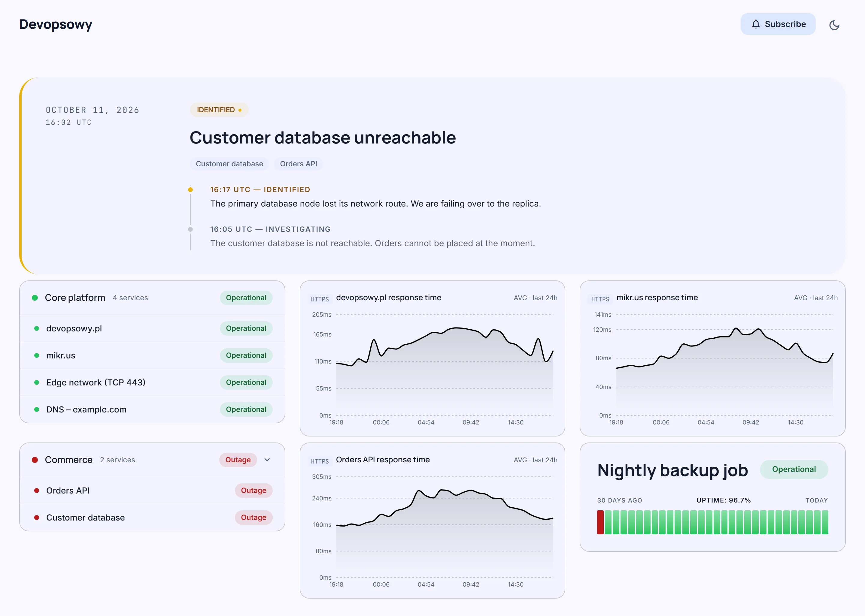Select the Orders API incident tag
The image size is (865, 616).
pos(298,164)
